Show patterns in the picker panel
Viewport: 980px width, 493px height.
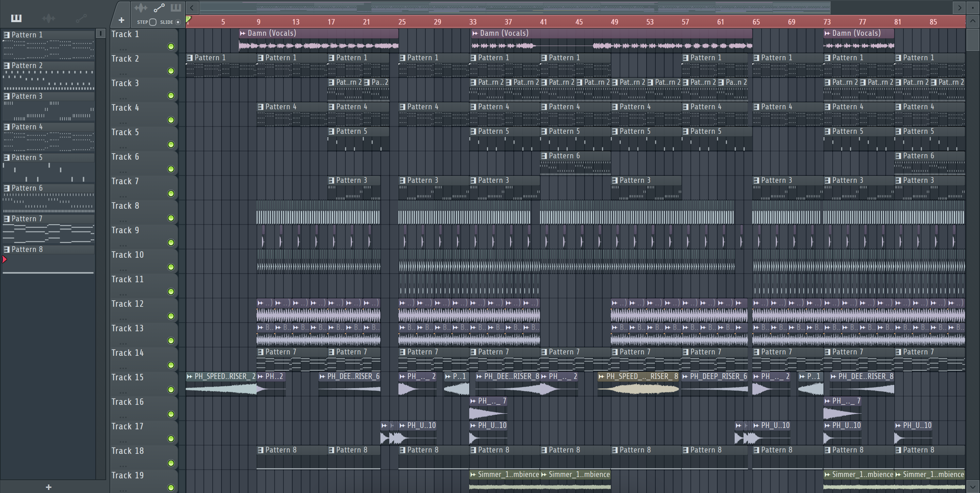16,18
